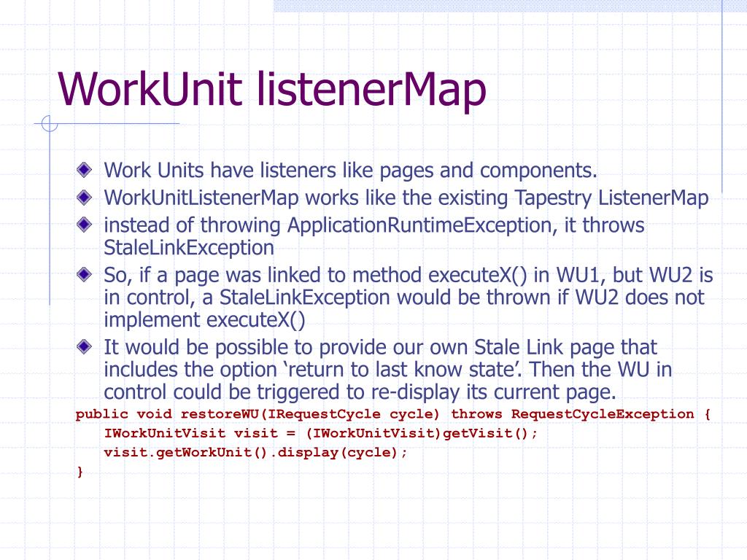This screenshot has width=747, height=560.
Task: Click the line "in control, a StaleLinkException would be thrown"
Action: (403, 297)
